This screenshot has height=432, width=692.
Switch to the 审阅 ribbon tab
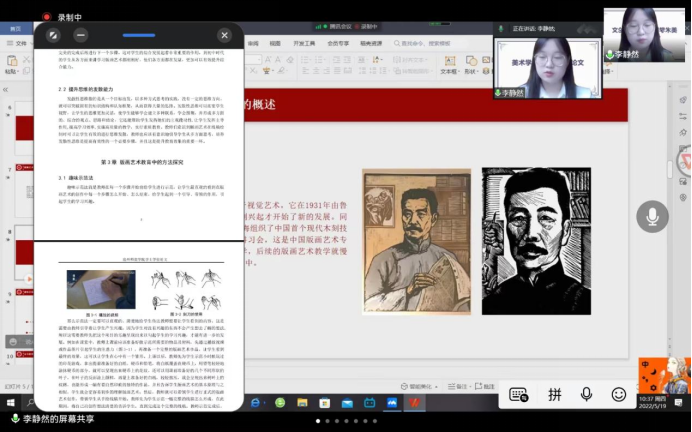[253, 43]
